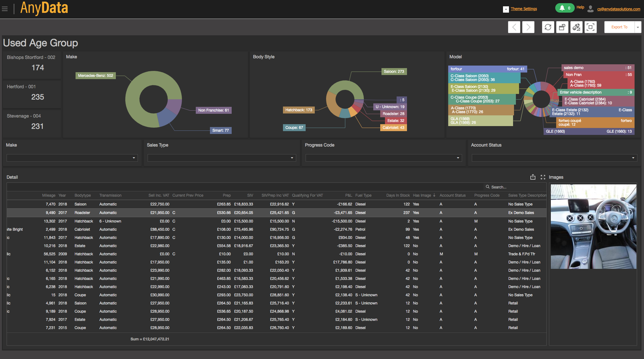Viewport: 644px width, 359px height.
Task: Open the cs@anydatasolutions.com account link
Action: 619,9
